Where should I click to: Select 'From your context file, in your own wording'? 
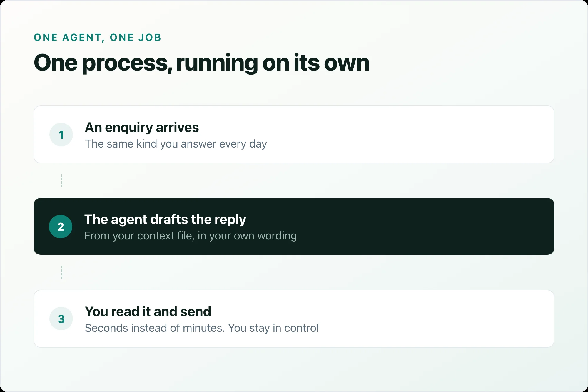(191, 236)
